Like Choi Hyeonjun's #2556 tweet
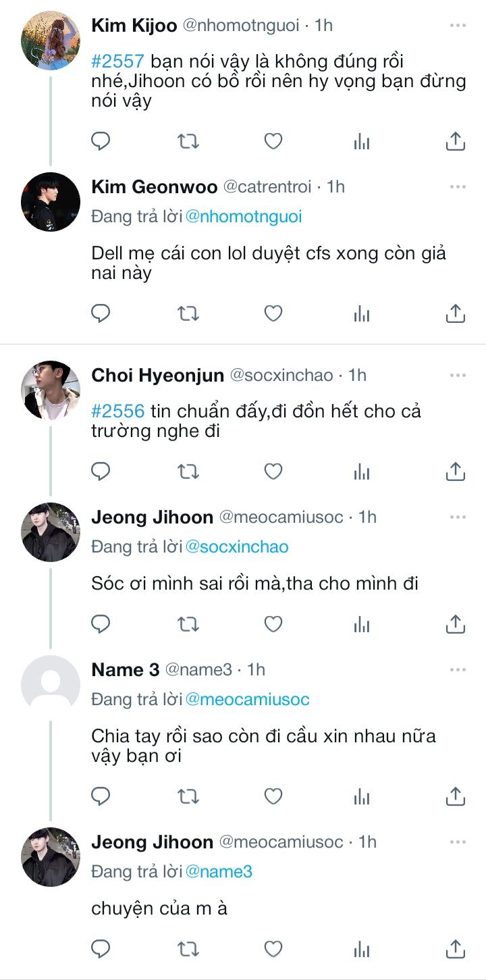486x980 pixels. 273,471
